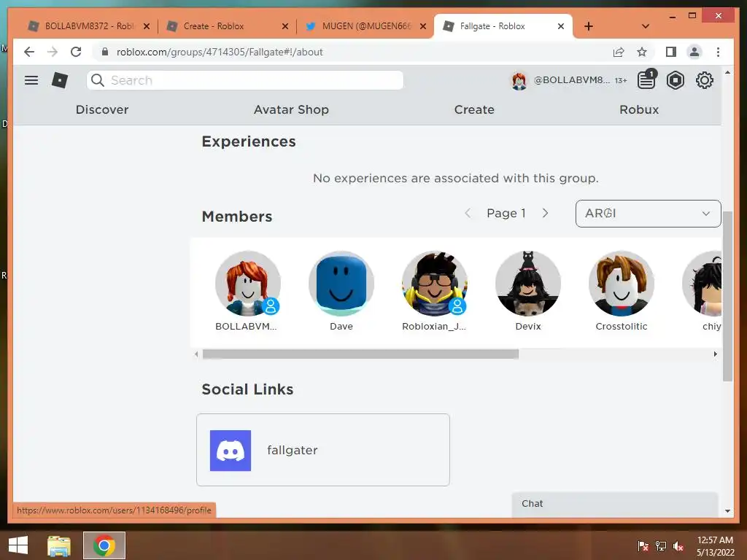Close the MUGEN Twitter tab
The height and width of the screenshot is (560, 747).
(422, 26)
